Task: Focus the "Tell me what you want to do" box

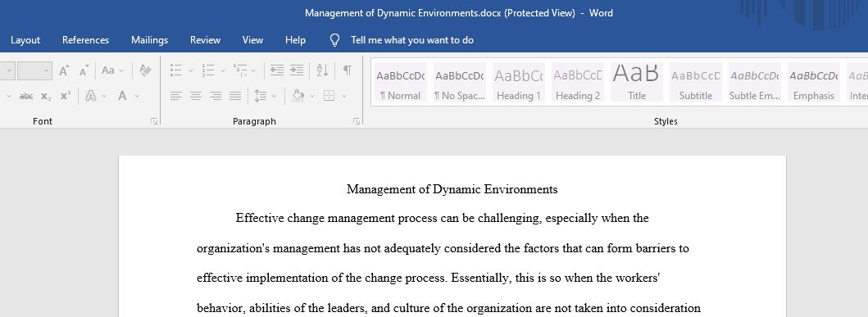Action: [x=411, y=40]
